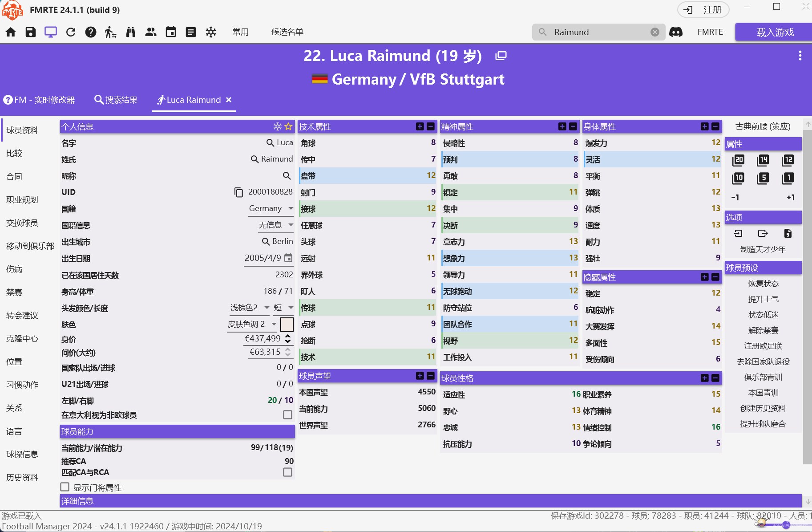Image resolution: width=812 pixels, height=532 pixels.
Task: Click the search icon next to Berlin
Action: coord(266,241)
